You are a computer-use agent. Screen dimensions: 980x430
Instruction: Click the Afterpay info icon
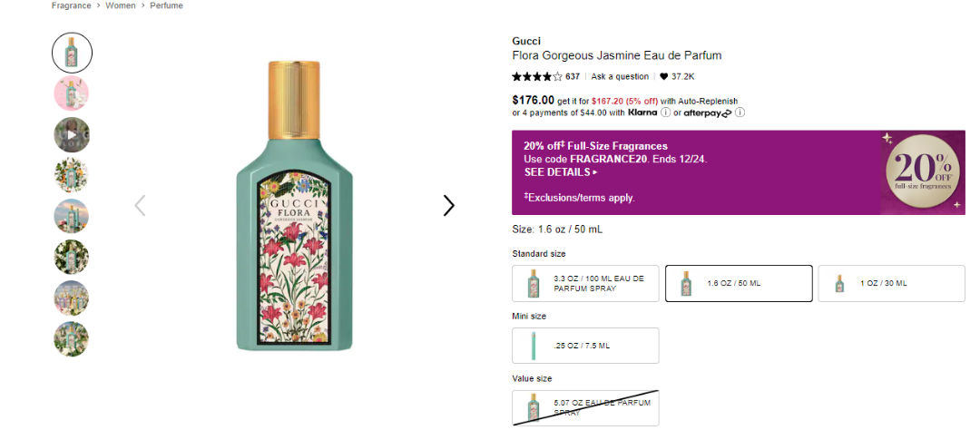pyautogui.click(x=740, y=113)
